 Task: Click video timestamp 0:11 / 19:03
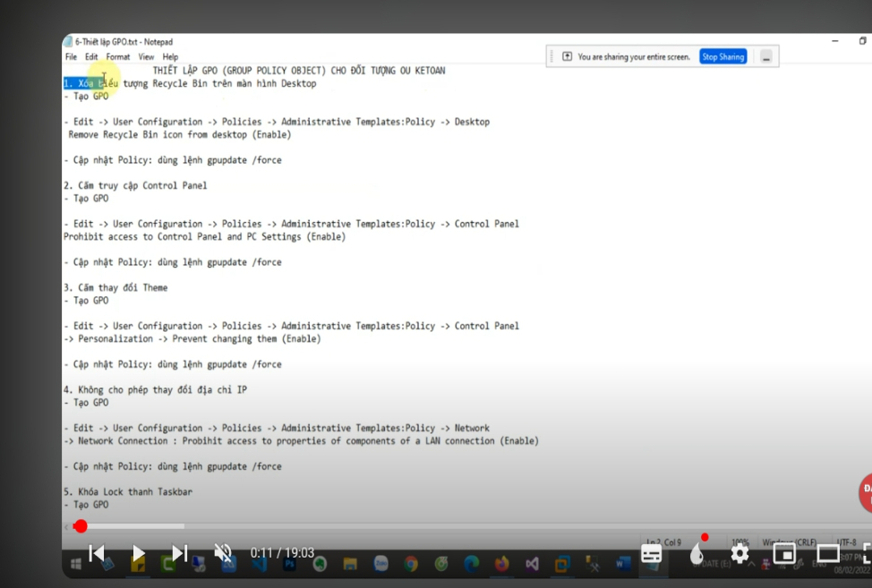click(x=283, y=553)
